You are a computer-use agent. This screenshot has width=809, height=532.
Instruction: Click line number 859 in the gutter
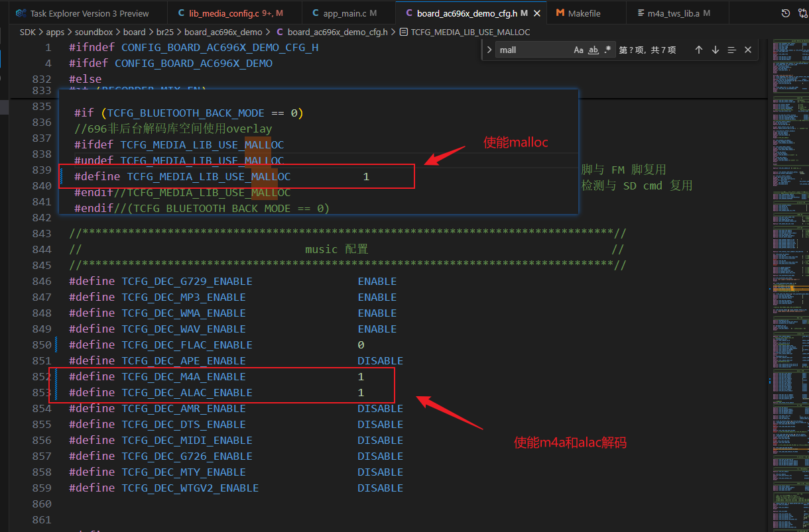pos(42,488)
